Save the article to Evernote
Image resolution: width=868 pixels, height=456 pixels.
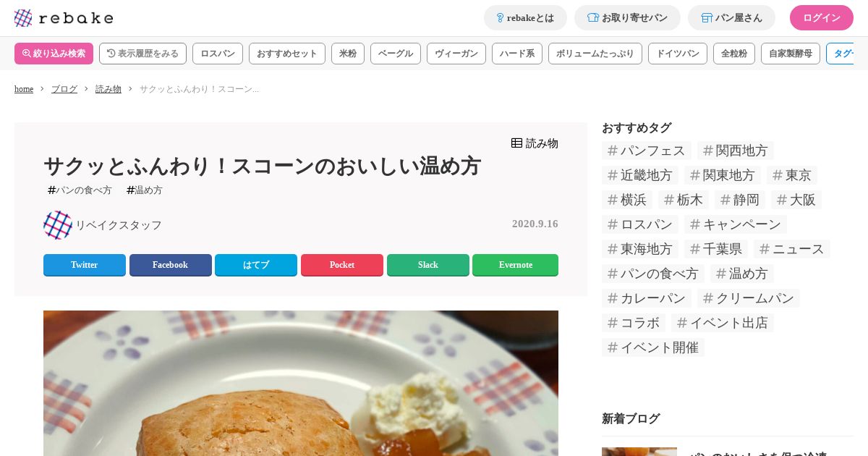[x=515, y=265]
